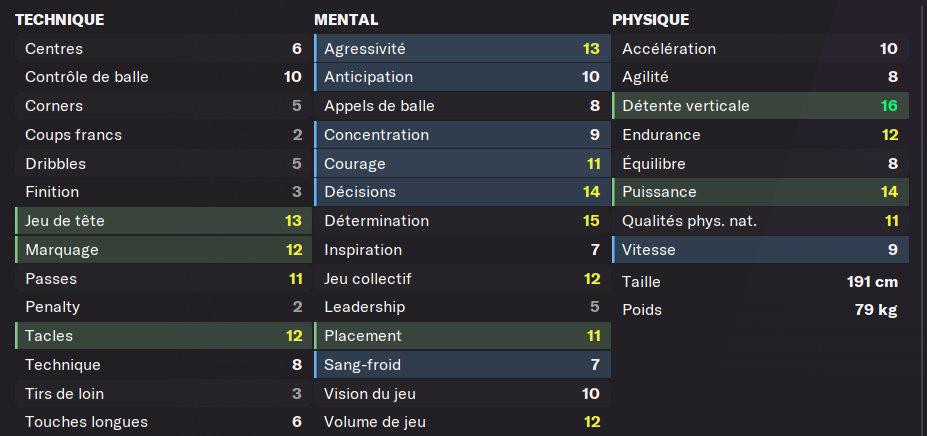
Task: Click the Poids 79 kg entry
Action: tap(760, 310)
